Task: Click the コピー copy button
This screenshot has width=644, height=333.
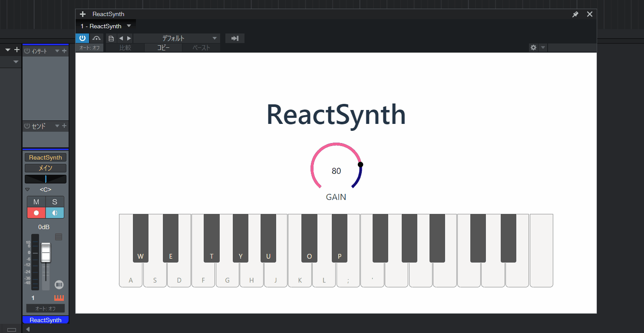Action: [x=163, y=48]
